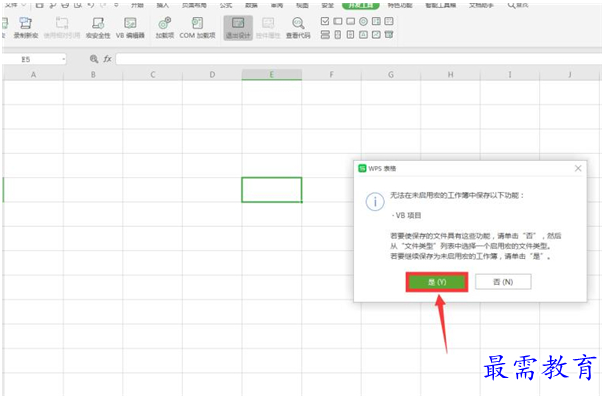Switch to the 开始 tab
This screenshot has height=399, width=605.
(137, 5)
